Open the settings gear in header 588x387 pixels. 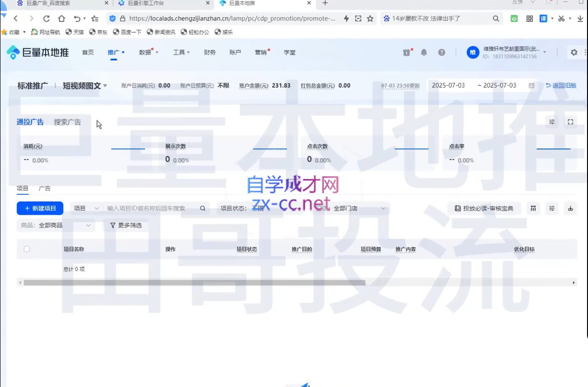pyautogui.click(x=574, y=52)
